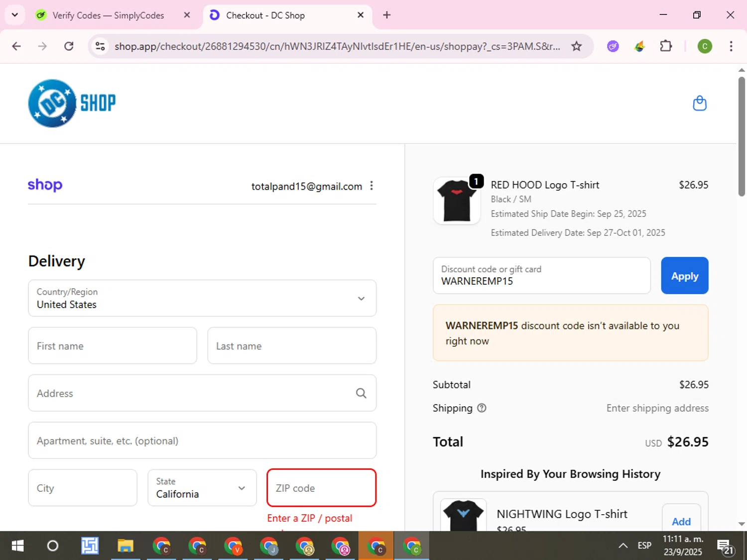
Task: Open the site information icon in address bar
Action: click(100, 46)
